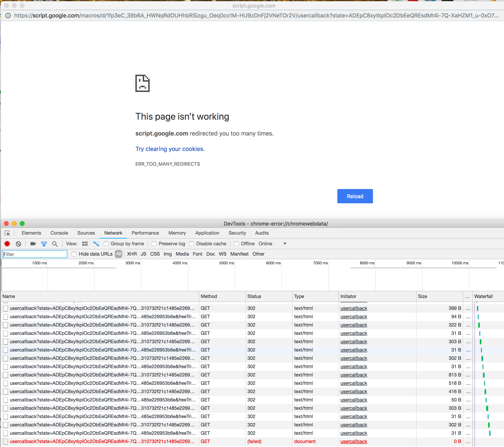Search network requests with the magnifier
Screen dimensions: 504x447
(x=55, y=244)
